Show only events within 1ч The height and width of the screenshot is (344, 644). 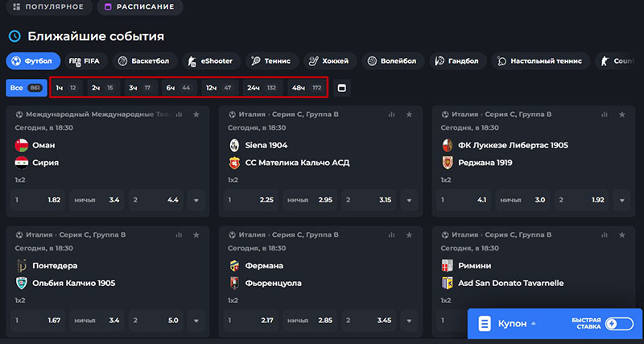point(66,87)
